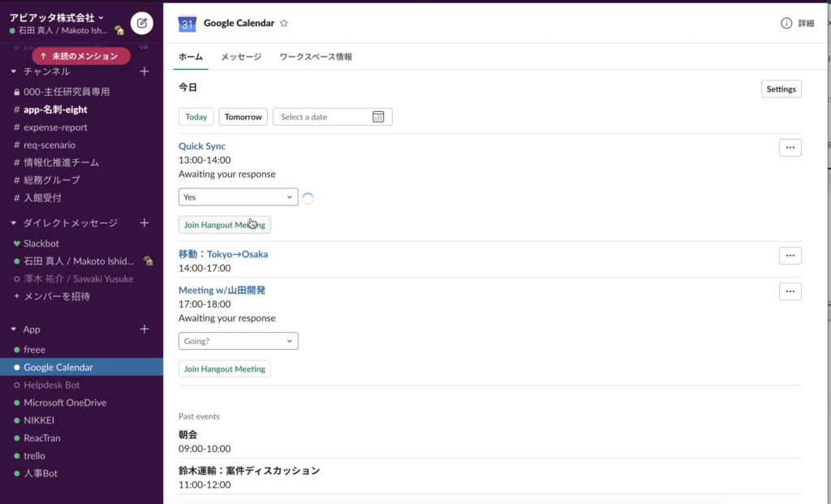Click the 14:00-17:00 time text
This screenshot has height=504, width=831.
point(205,268)
